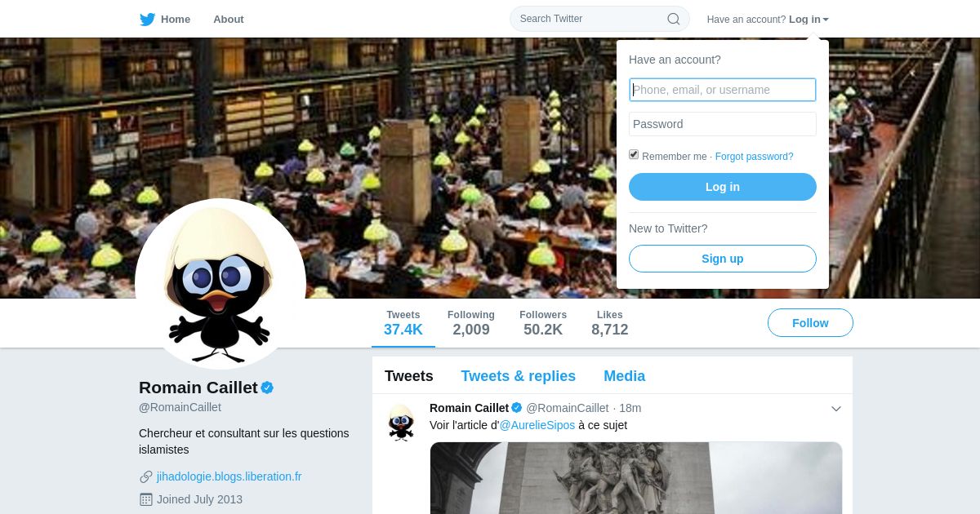Click the calendar icon beside Joined July 2013
This screenshot has width=980, height=514.
(146, 499)
